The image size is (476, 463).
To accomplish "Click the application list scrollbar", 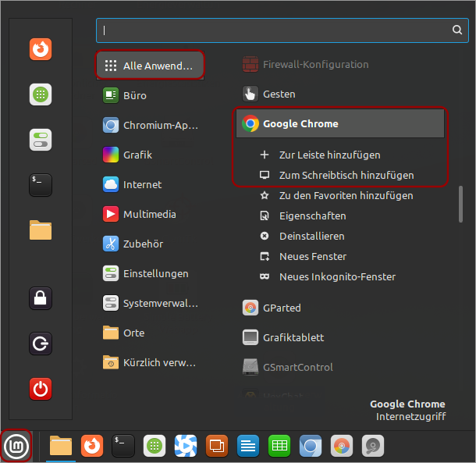I will pos(460,204).
